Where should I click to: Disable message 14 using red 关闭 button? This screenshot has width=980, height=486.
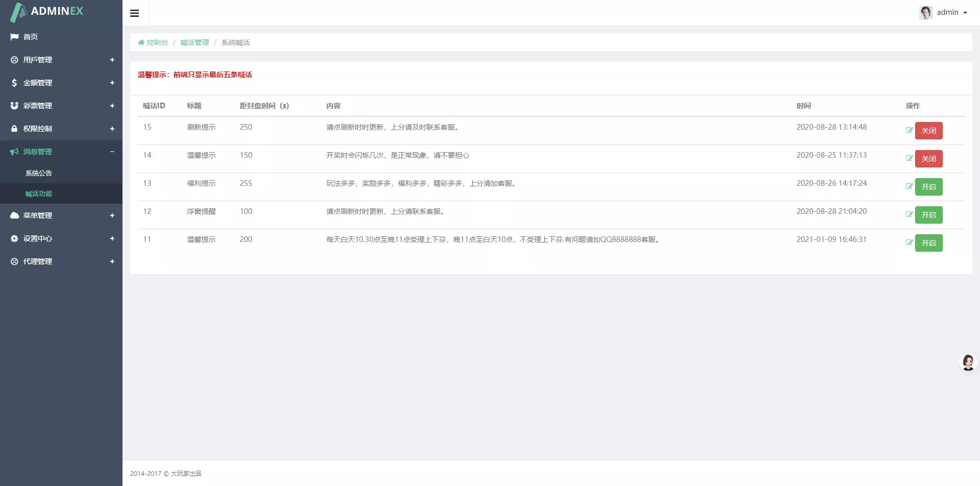tap(928, 159)
